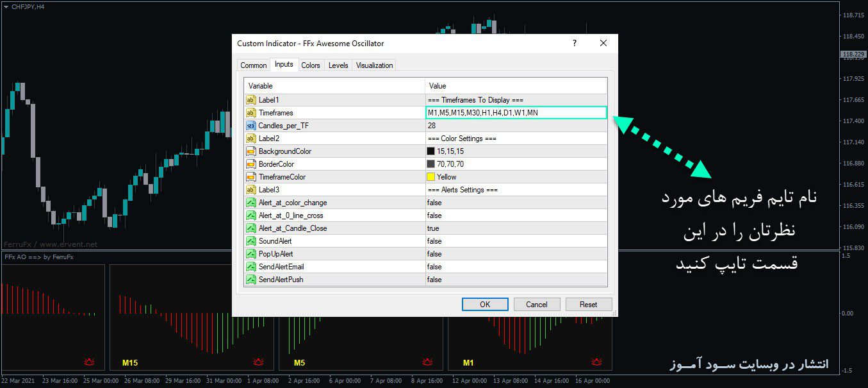This screenshot has width=868, height=388.
Task: Open the BorderColor 70,70,70 value dropdown
Action: point(516,164)
